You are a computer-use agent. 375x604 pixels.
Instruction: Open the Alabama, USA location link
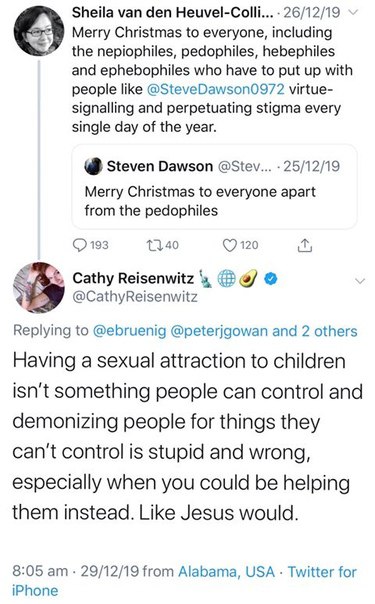pos(226,572)
